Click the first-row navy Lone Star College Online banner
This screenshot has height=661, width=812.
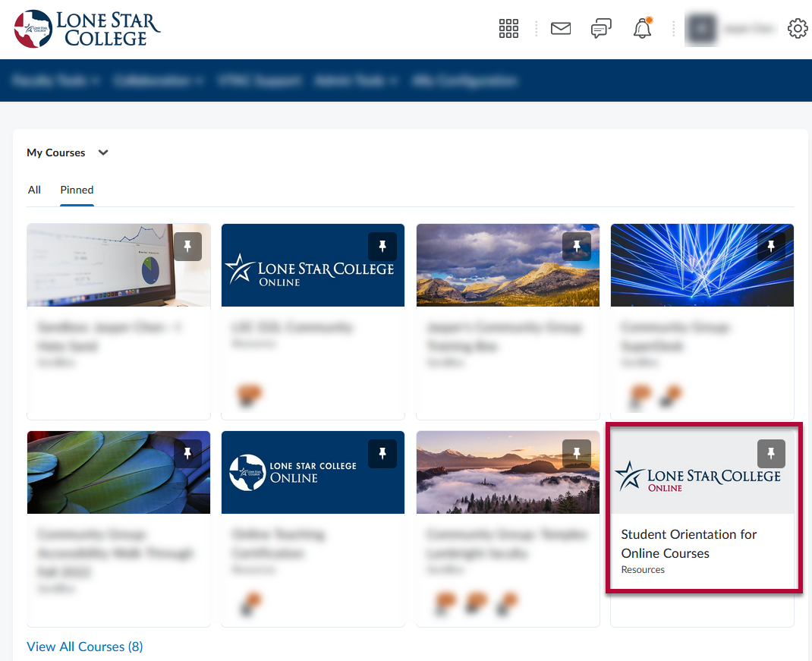tap(313, 265)
